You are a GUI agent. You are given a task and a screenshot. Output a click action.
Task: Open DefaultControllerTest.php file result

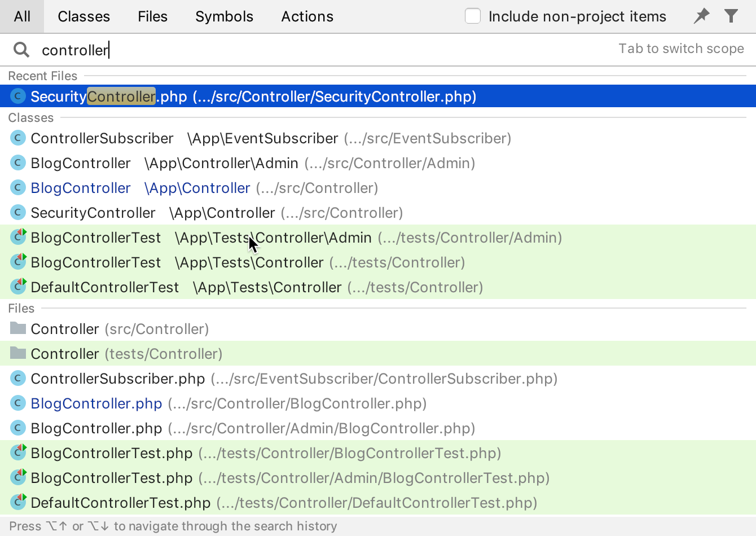point(378,503)
